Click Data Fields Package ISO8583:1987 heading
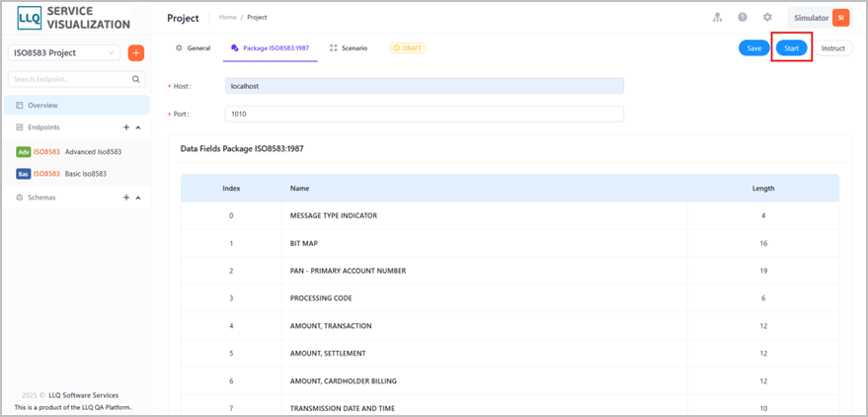868x417 pixels. click(242, 149)
